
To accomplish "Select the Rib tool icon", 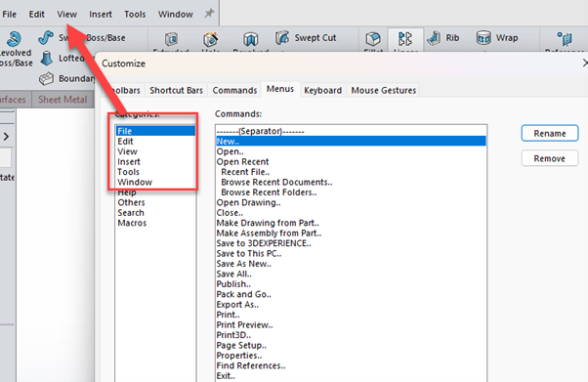I will (434, 38).
